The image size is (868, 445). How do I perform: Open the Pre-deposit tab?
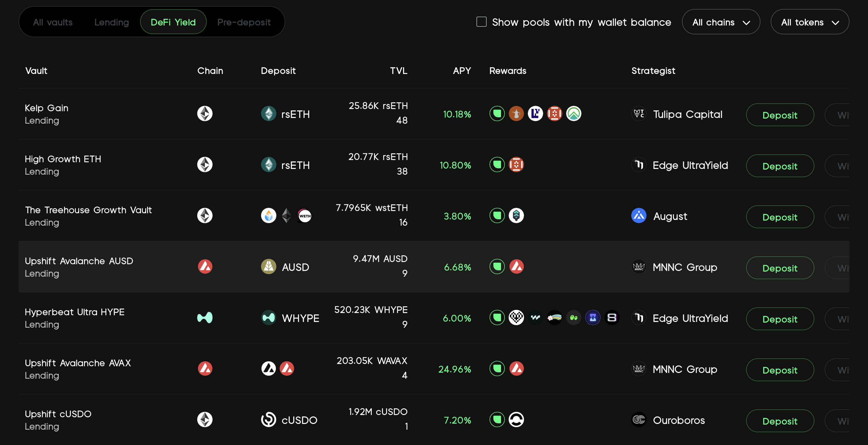coord(244,22)
